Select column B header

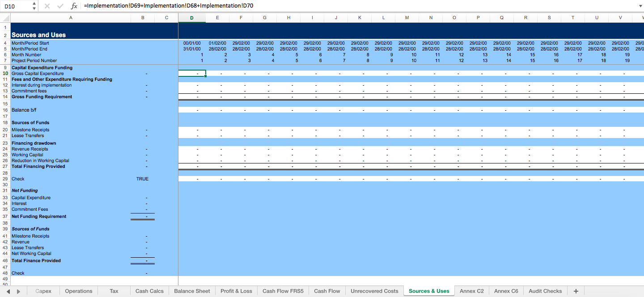143,18
